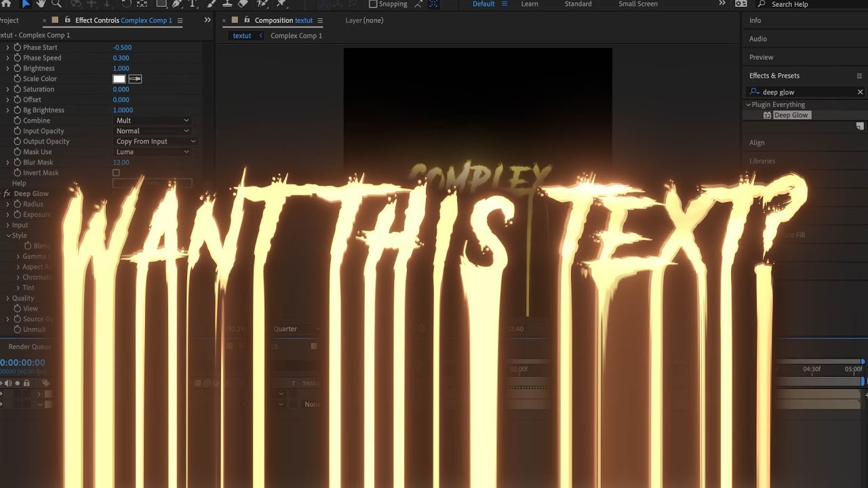Create new animation preset icon

(x=860, y=126)
